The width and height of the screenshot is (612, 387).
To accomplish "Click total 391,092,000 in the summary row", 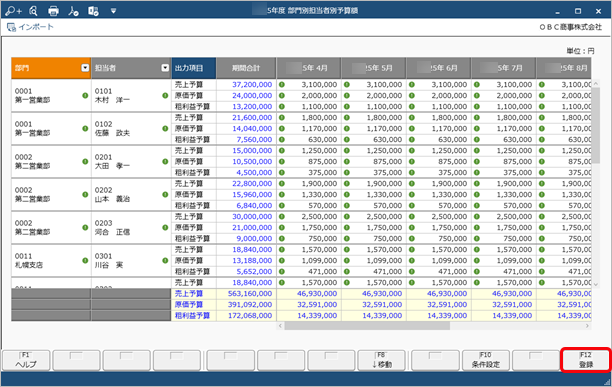I will [x=246, y=305].
